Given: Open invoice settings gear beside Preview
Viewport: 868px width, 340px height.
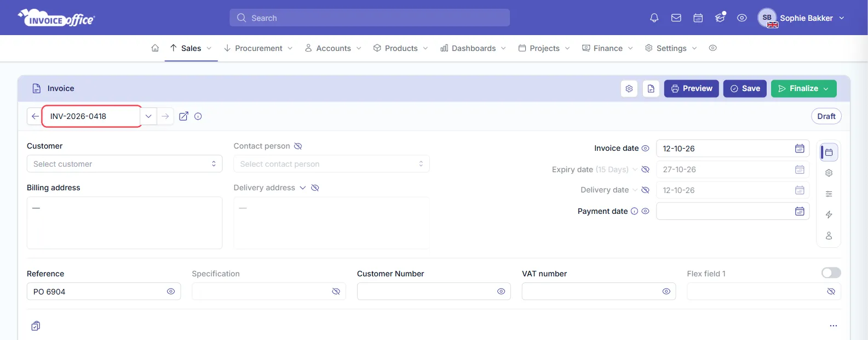Looking at the screenshot, I should point(629,88).
